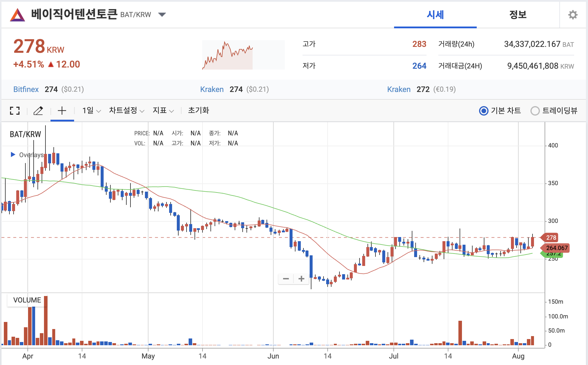Open the 차트설정 dropdown menu
The image size is (588, 365).
(x=126, y=111)
